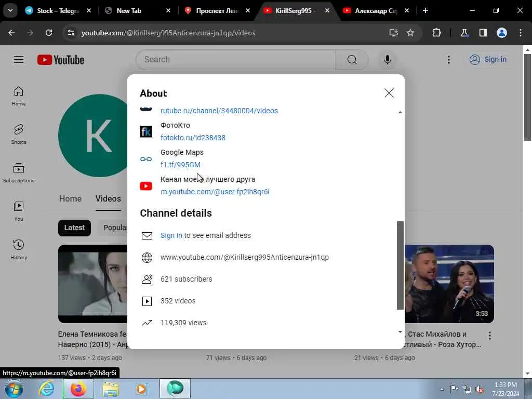Go to the YouTube logo home page
Screen dimensions: 532x399
click(x=61, y=60)
